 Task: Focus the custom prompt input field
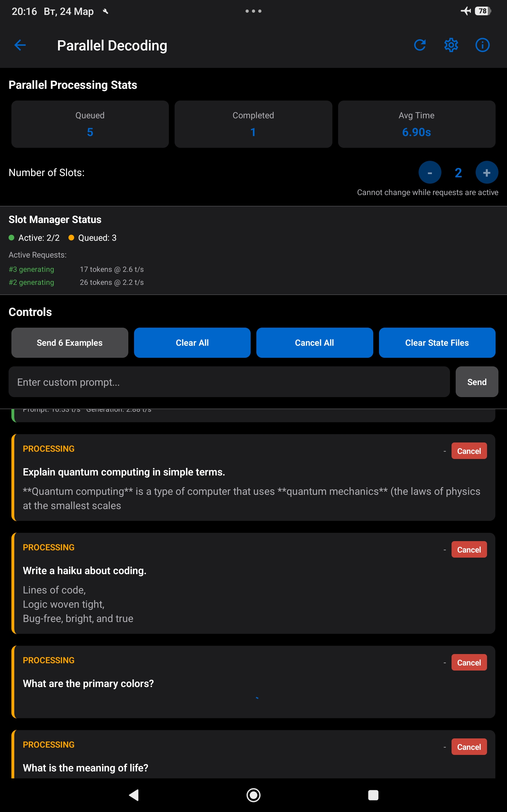229,382
